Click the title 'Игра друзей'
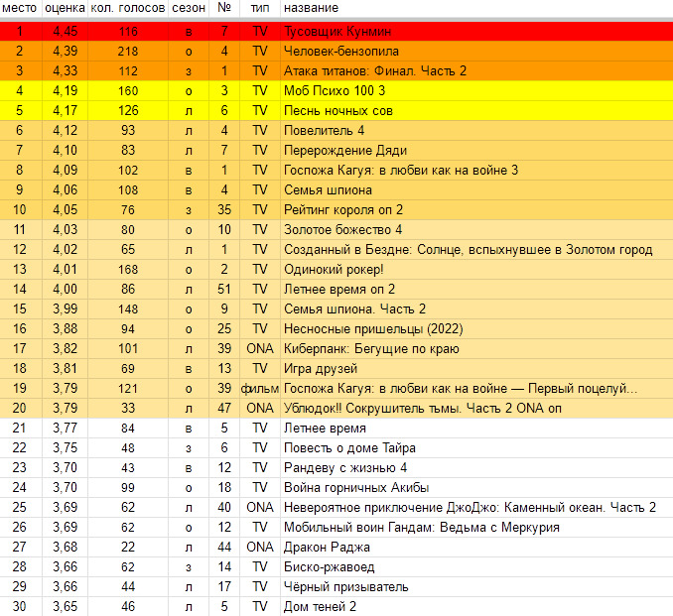The width and height of the screenshot is (673, 616). pyautogui.click(x=321, y=368)
